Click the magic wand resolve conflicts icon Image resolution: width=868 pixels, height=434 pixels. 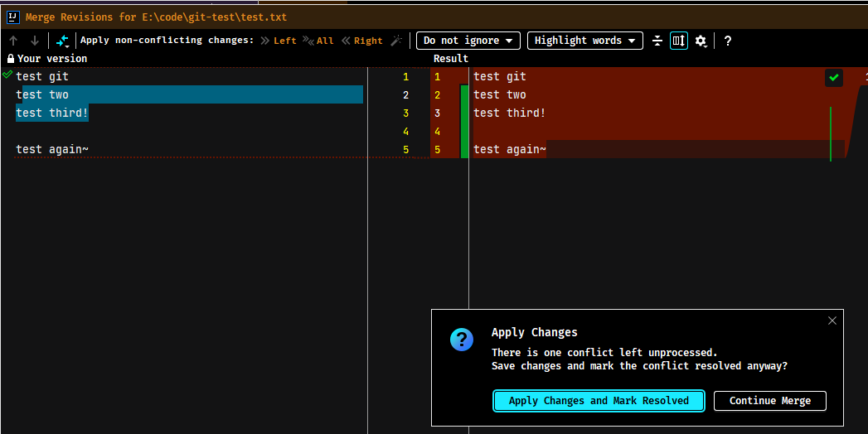pyautogui.click(x=396, y=41)
